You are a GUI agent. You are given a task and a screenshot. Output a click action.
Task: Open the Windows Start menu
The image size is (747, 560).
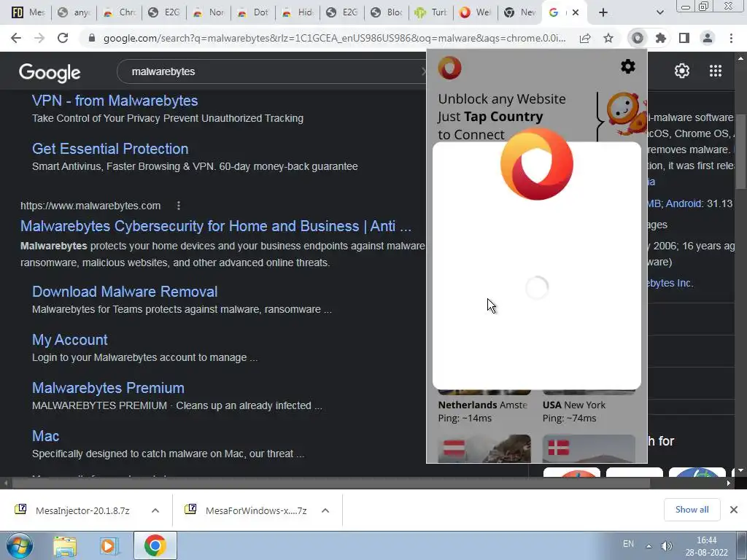pos(18,545)
